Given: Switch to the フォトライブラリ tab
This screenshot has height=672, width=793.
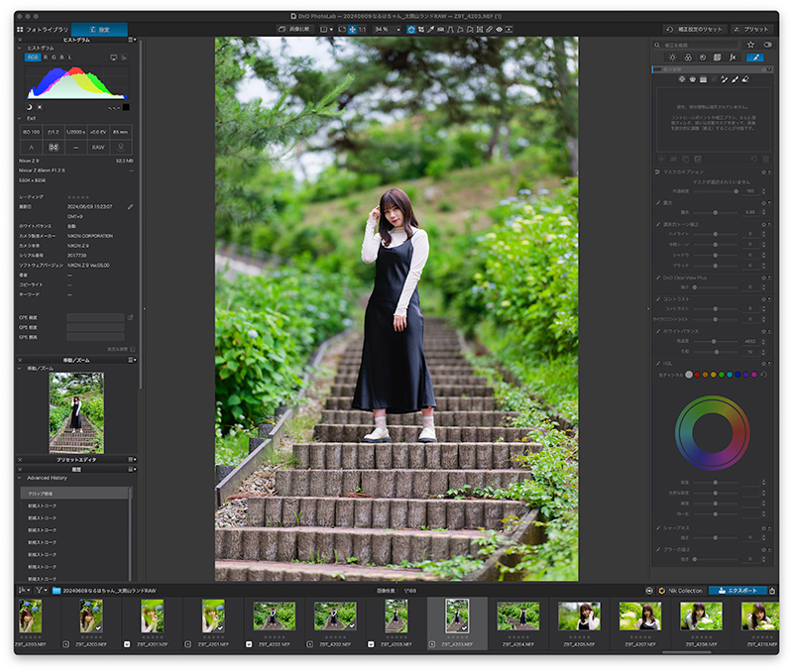Looking at the screenshot, I should pos(43,30).
